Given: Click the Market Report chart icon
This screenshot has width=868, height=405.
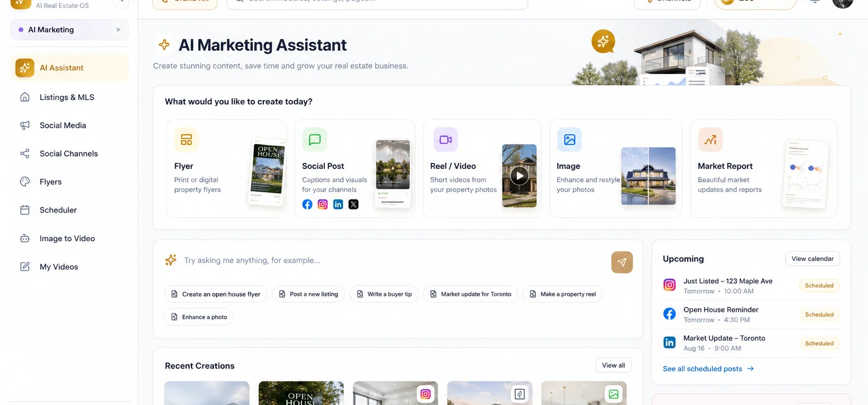Looking at the screenshot, I should point(710,140).
